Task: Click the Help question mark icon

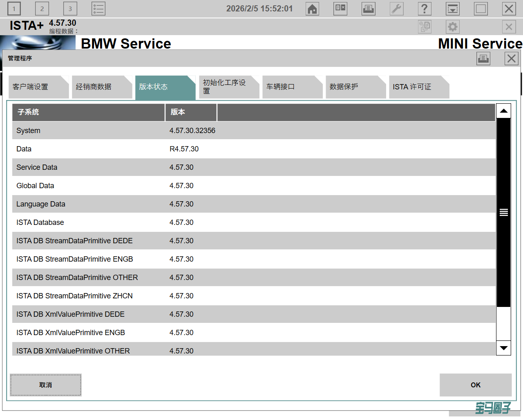Action: 425,9
